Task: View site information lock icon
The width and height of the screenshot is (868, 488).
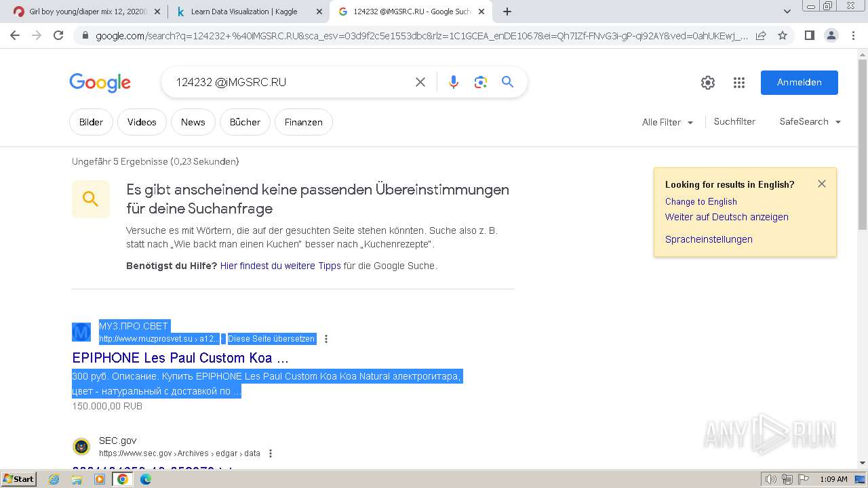Action: pyautogui.click(x=85, y=35)
